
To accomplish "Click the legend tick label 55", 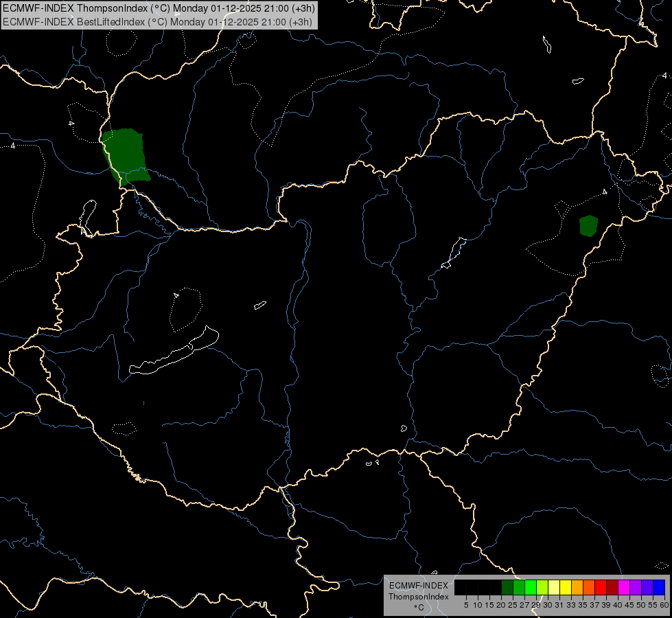I will point(653,605).
